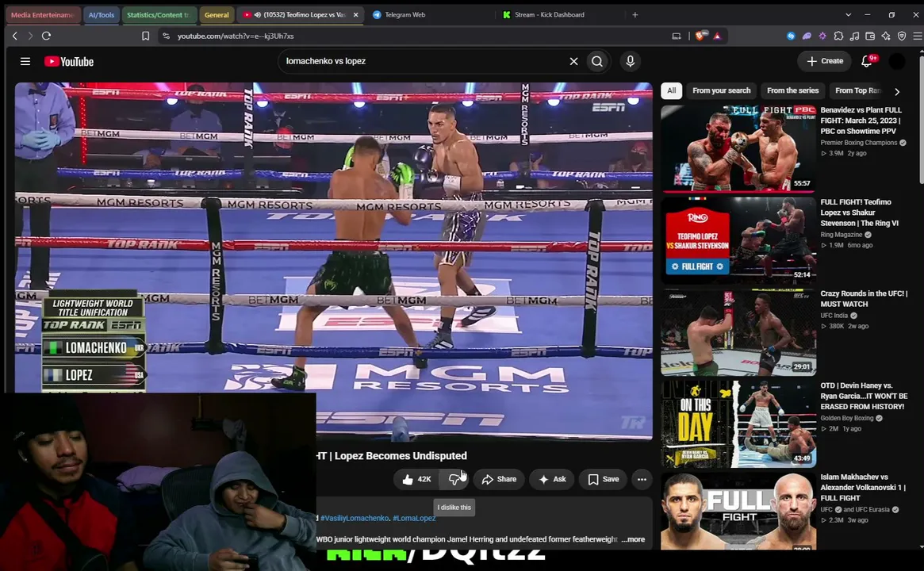This screenshot has width=924, height=571.
Task: Open Brave Rewards triangle icon
Action: pos(717,36)
